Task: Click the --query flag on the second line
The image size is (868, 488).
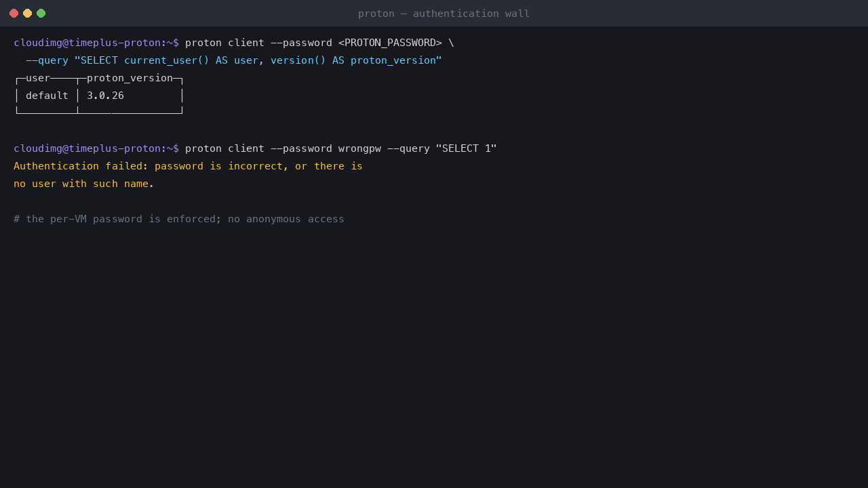Action: click(x=47, y=60)
